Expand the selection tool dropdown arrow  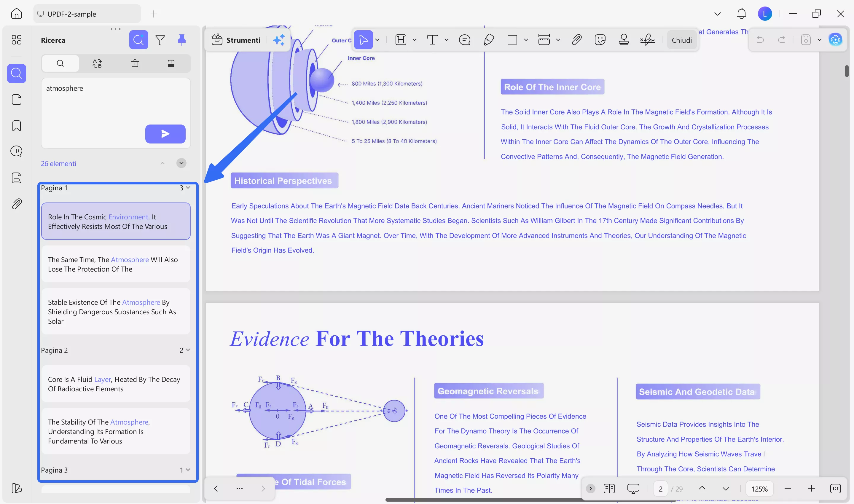tap(377, 40)
